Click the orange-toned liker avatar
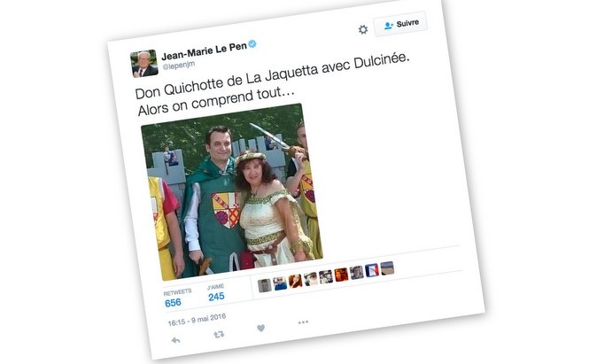This screenshot has width=589, height=364. click(x=341, y=275)
